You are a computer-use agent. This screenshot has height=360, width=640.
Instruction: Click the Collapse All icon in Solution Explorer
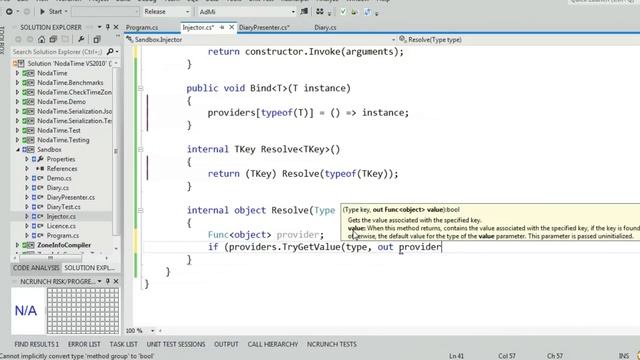53,40
